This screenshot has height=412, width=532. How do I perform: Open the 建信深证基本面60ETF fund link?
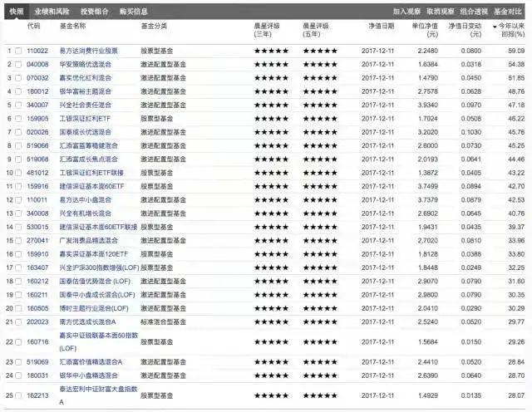(x=91, y=187)
